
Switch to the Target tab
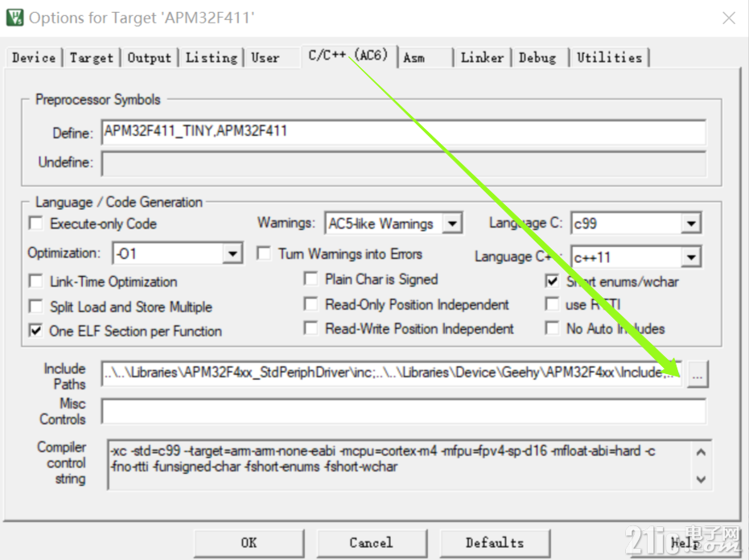92,58
